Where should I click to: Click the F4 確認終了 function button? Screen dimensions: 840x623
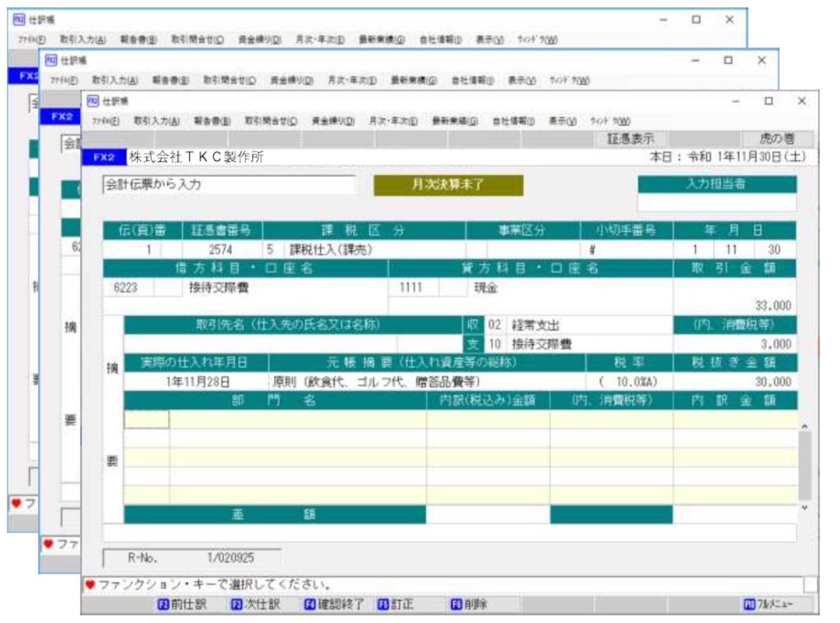point(334,604)
